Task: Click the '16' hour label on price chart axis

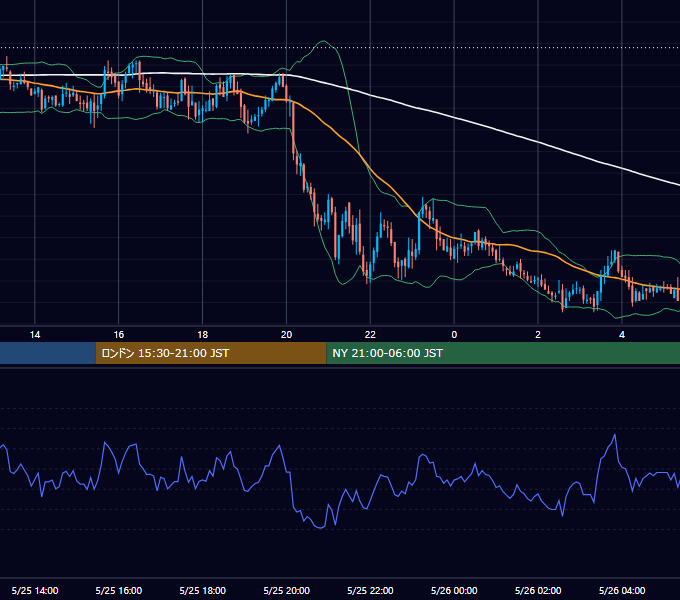Action: [x=118, y=335]
